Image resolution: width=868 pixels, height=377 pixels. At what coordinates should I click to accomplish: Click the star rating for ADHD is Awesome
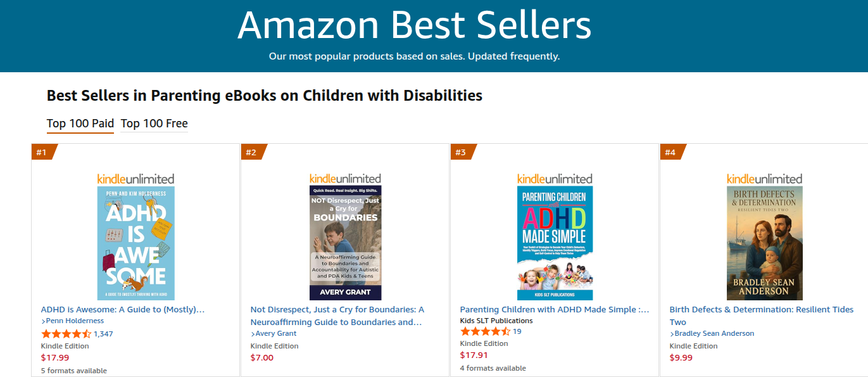(66, 334)
